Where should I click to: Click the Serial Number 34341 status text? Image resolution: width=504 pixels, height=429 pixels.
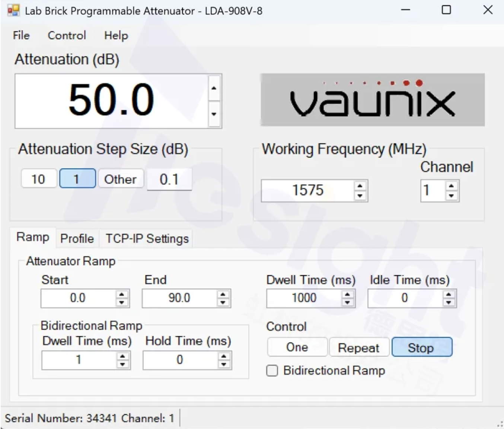tap(89, 418)
